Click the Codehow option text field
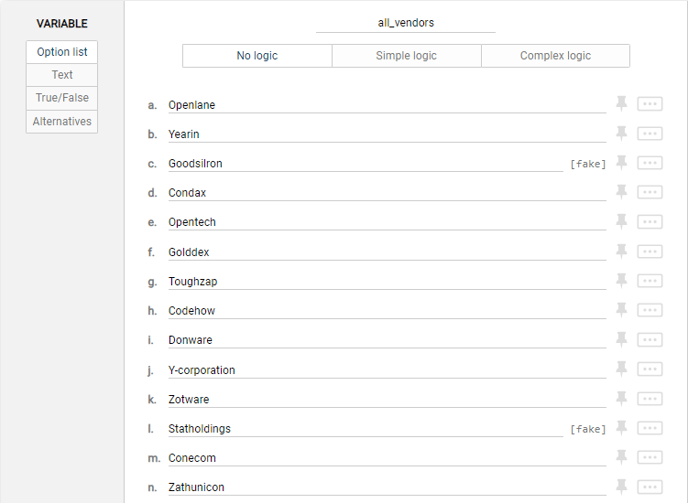 (x=385, y=311)
